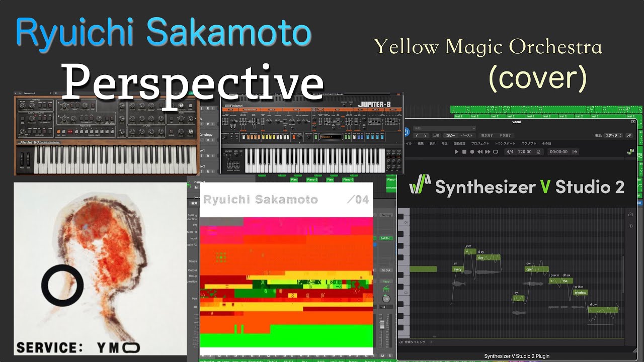Select the 'the' note in the piano roll

coord(567,281)
